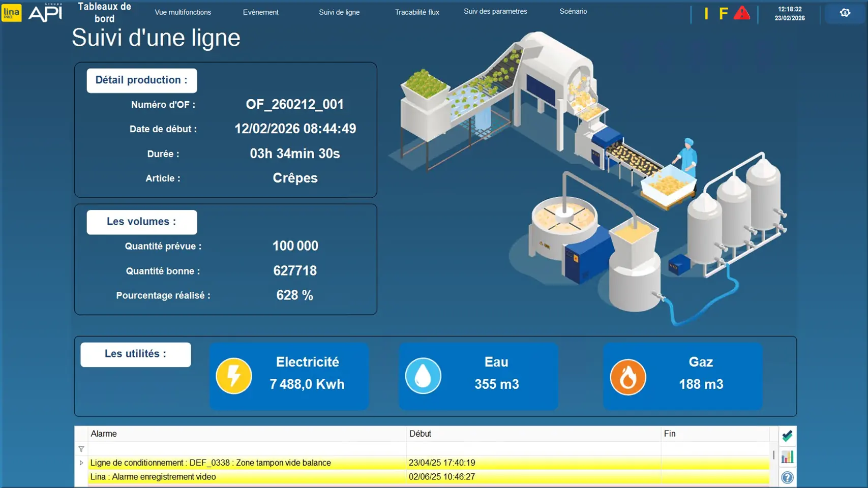Click the red warning triangle alert icon
This screenshot has width=868, height=488.
pos(742,13)
